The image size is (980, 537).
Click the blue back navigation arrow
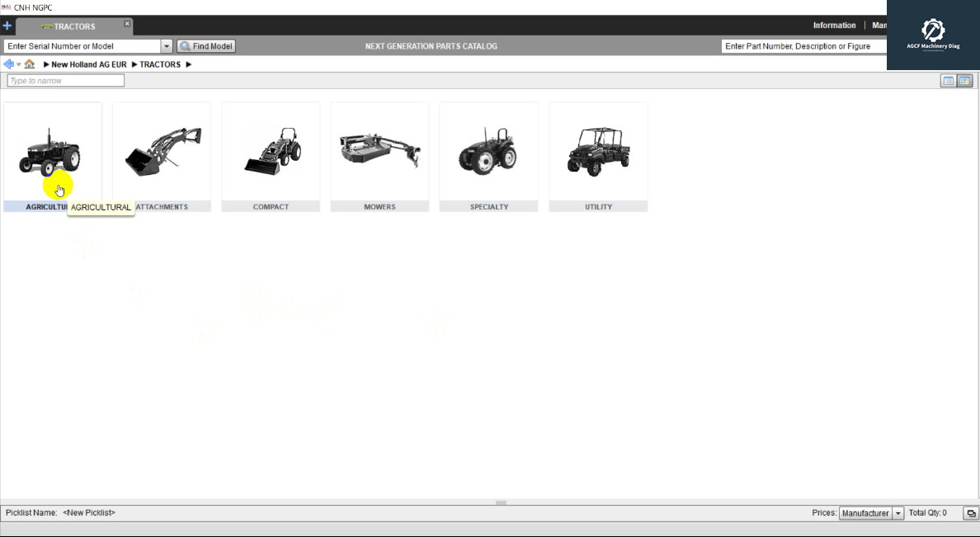pos(8,64)
